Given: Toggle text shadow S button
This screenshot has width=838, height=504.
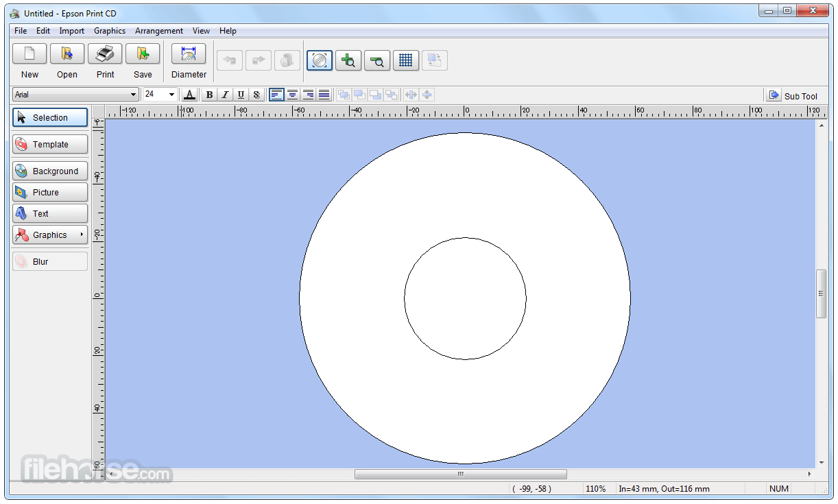Looking at the screenshot, I should pos(256,95).
